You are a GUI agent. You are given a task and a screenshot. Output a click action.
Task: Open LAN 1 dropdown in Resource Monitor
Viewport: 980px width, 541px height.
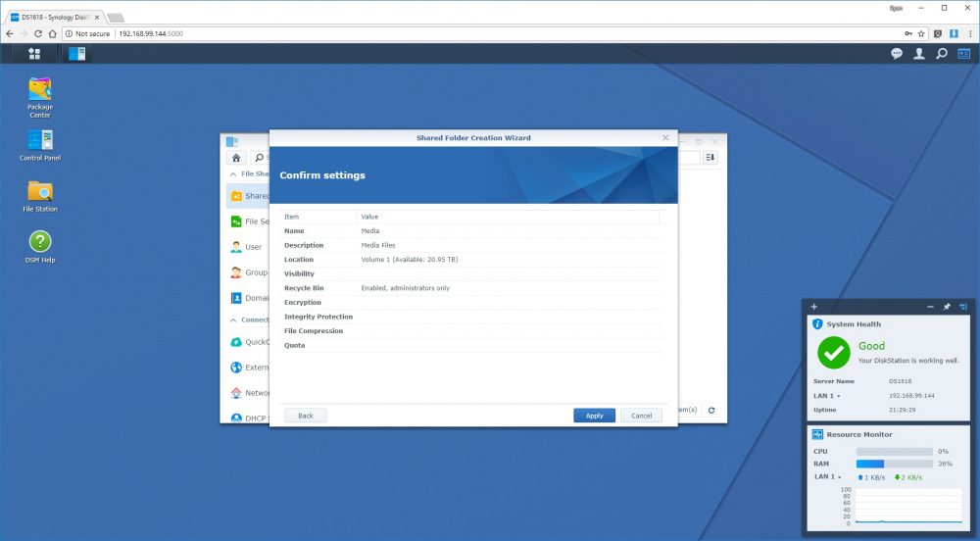827,476
